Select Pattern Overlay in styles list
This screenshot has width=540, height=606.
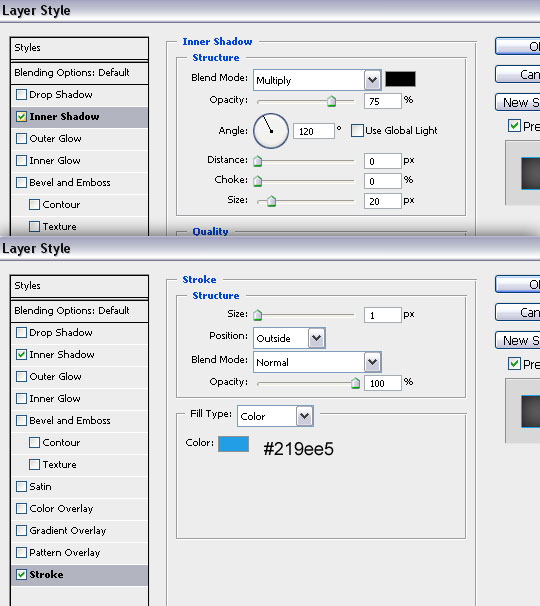tap(80, 553)
